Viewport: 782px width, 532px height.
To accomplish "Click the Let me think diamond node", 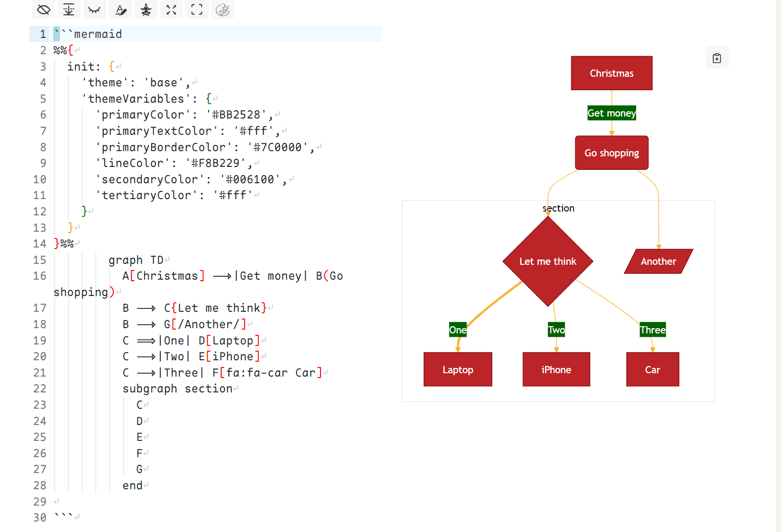I will [x=548, y=261].
